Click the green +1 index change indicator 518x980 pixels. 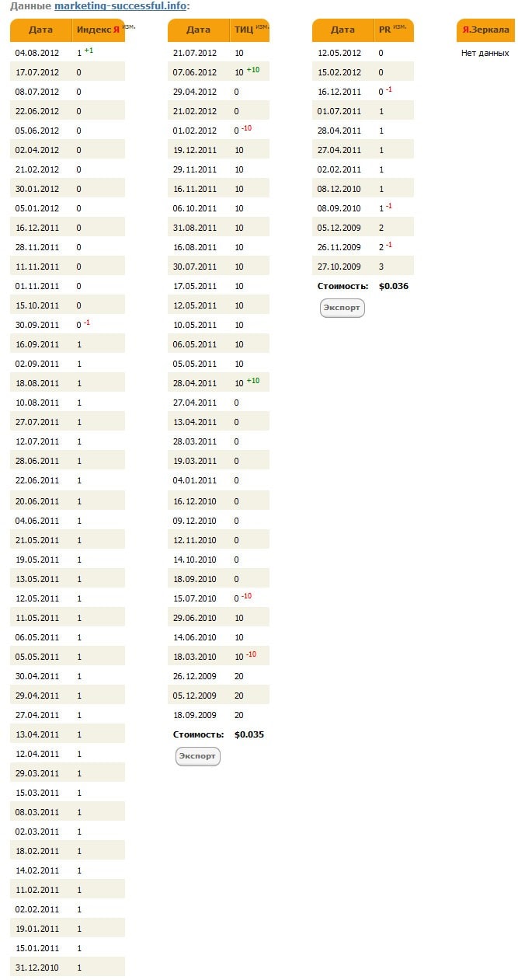coord(89,51)
